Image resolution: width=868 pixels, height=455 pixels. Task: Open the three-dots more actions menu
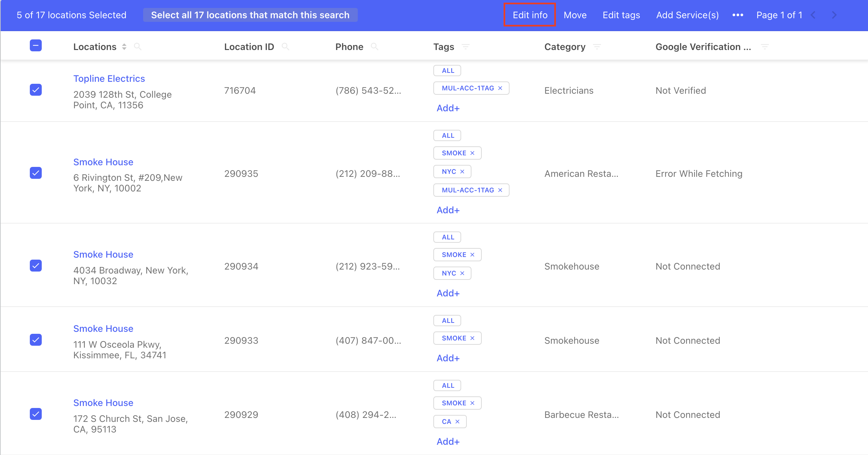tap(737, 15)
